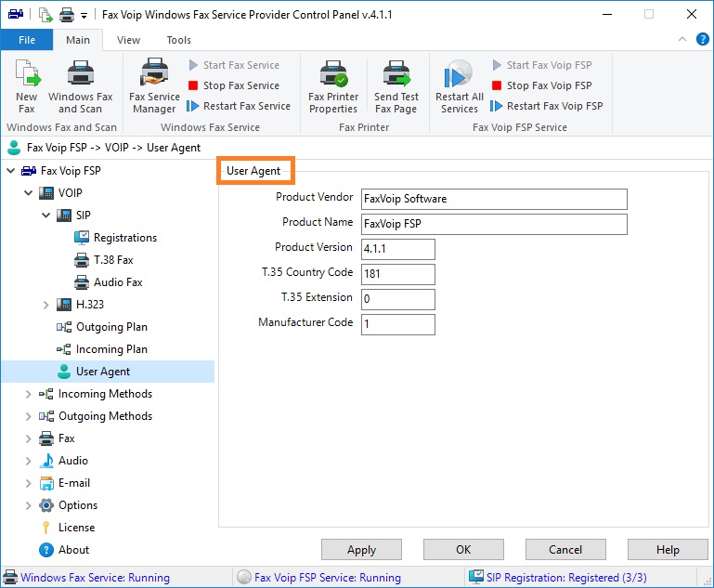Image resolution: width=714 pixels, height=588 pixels.
Task: Stop Fax Service with red square
Action: [234, 85]
